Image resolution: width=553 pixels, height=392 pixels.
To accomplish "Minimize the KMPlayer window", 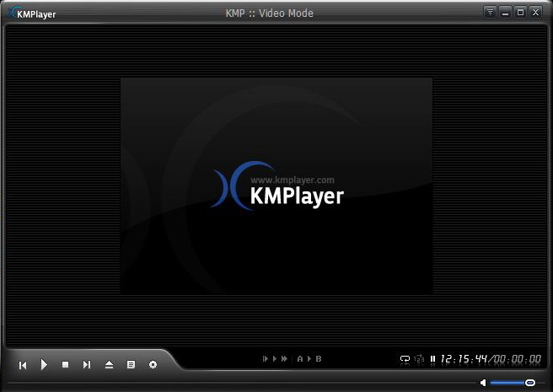I will pos(506,13).
